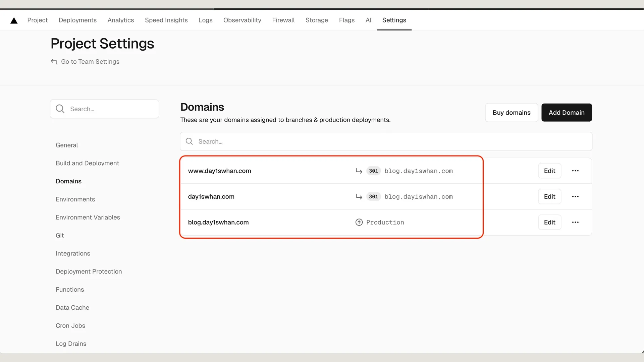Click the Add Domain button

(x=567, y=113)
